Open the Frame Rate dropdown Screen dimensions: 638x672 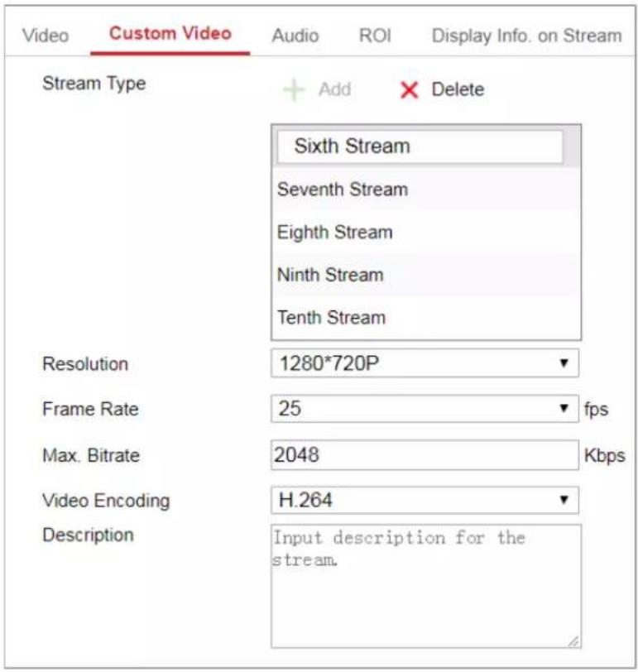[x=425, y=409]
